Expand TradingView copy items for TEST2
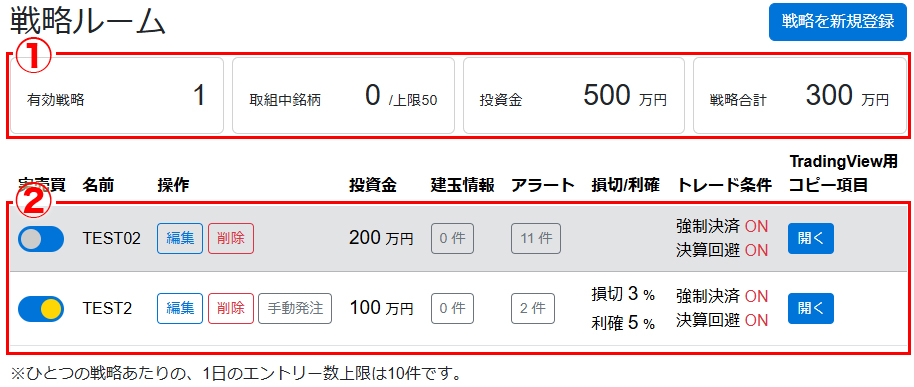Screen dimensions: 914x387 click(x=811, y=308)
